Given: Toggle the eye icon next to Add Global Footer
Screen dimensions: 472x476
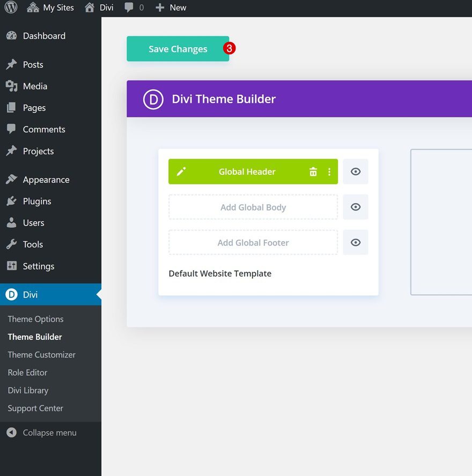Looking at the screenshot, I should point(356,242).
